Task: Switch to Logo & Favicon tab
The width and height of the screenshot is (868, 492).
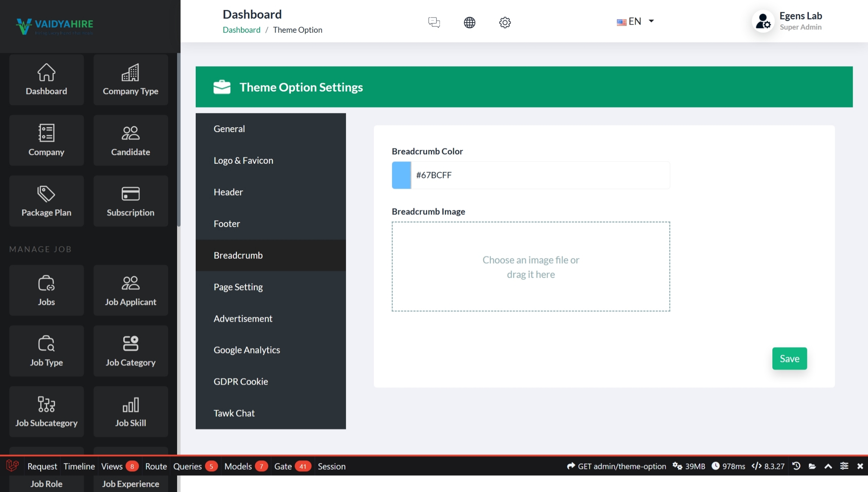Action: point(243,160)
